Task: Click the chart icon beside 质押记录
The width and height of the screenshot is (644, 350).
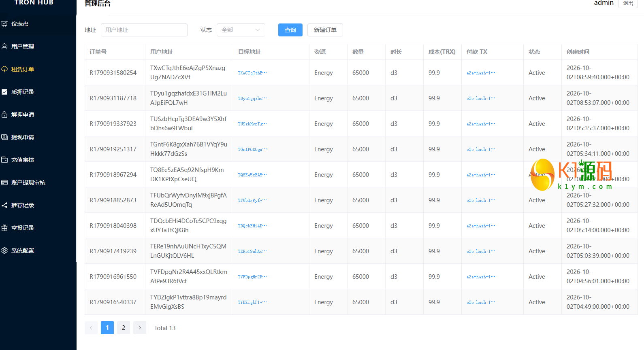Action: (x=4, y=92)
